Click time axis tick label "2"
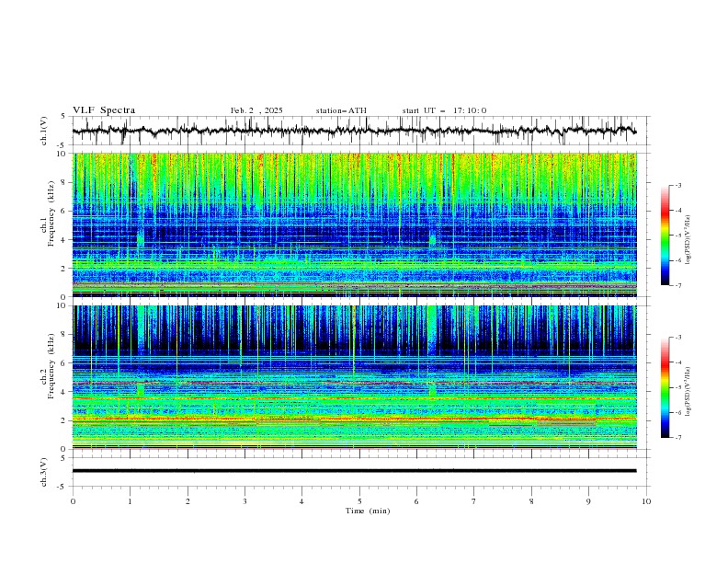Screen dimensions: 728x563 point(188,501)
